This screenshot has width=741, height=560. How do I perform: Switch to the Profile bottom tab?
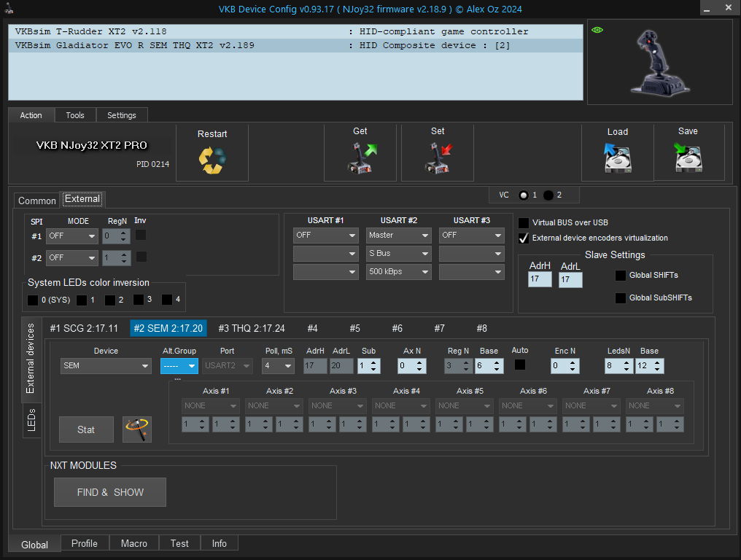[x=85, y=543]
